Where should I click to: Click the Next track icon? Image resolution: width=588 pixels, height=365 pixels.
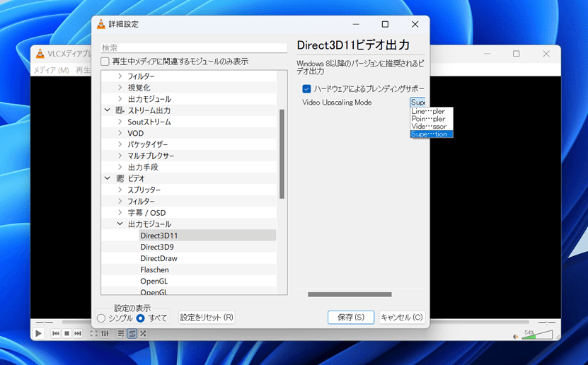[77, 333]
